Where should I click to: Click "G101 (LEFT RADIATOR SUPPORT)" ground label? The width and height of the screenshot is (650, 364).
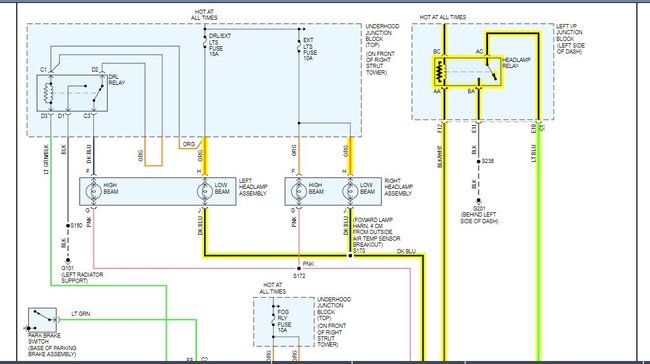pos(82,274)
